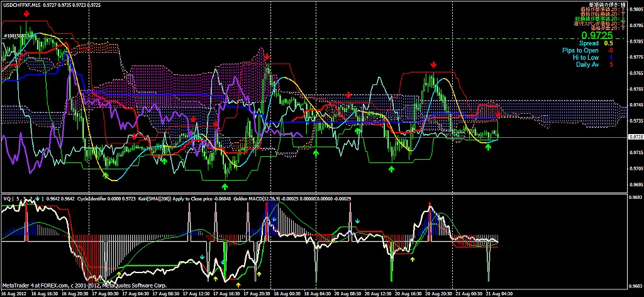Select the green buy arrow below the 20 Aug 12:30 low

(x=392, y=170)
